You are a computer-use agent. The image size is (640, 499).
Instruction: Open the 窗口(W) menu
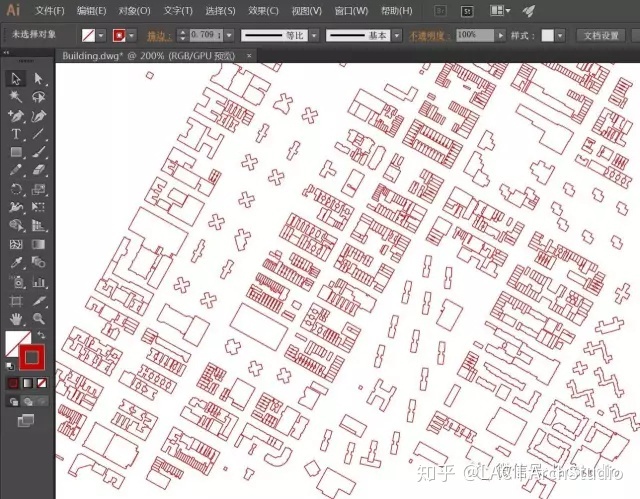coord(351,11)
